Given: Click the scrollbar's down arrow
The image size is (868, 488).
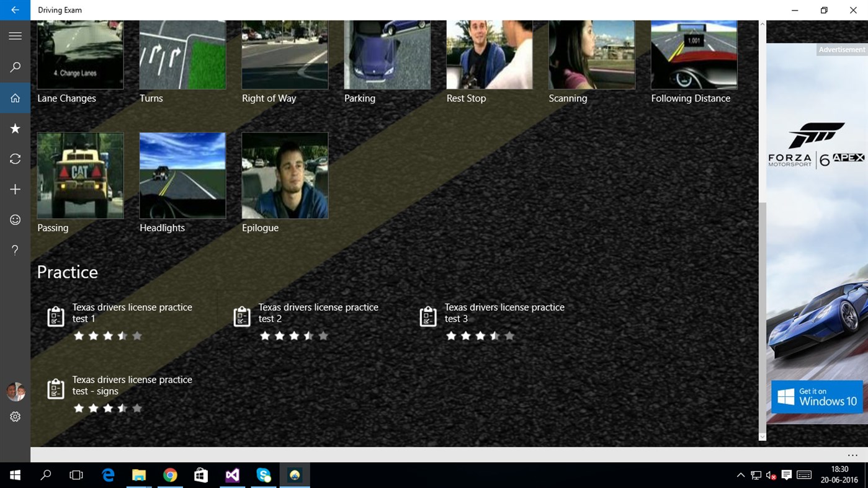Looking at the screenshot, I should point(761,437).
